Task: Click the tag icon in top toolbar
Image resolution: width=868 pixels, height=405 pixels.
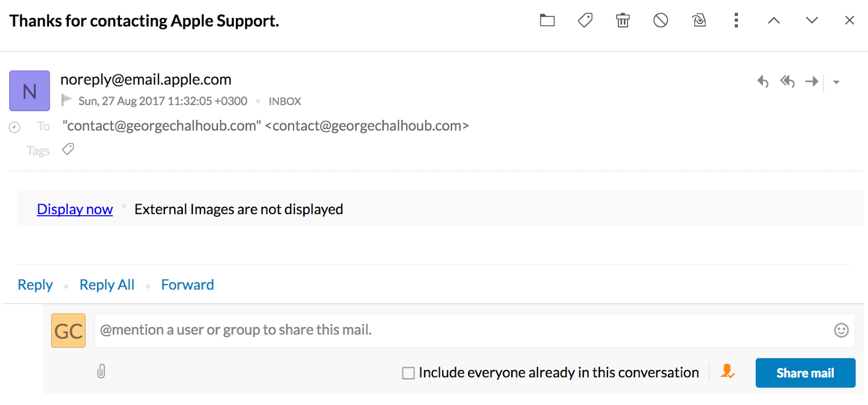Action: coord(585,21)
